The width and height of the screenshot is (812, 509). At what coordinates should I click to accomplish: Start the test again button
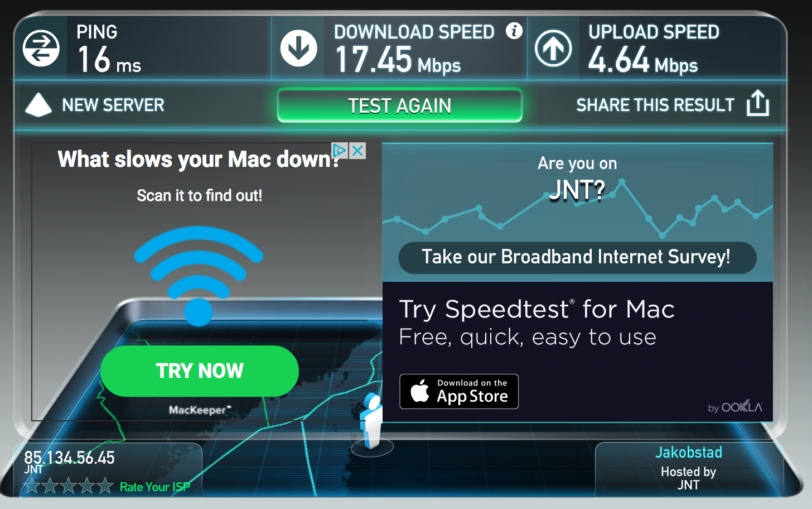coord(400,105)
